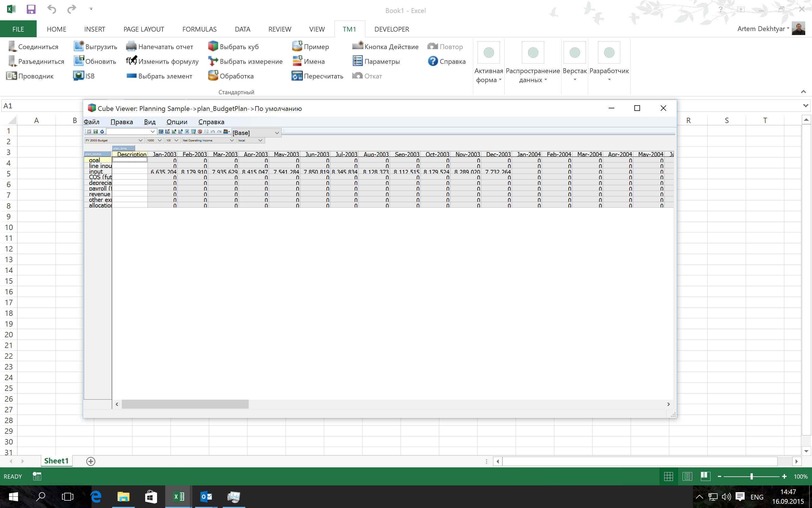
Task: Click the Jan-2003 column header
Action: coord(162,154)
